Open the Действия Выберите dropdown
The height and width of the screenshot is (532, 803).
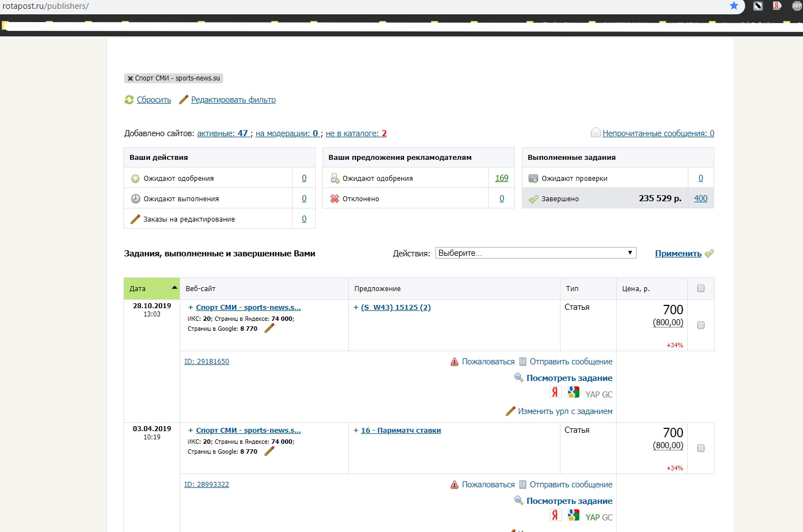(536, 253)
